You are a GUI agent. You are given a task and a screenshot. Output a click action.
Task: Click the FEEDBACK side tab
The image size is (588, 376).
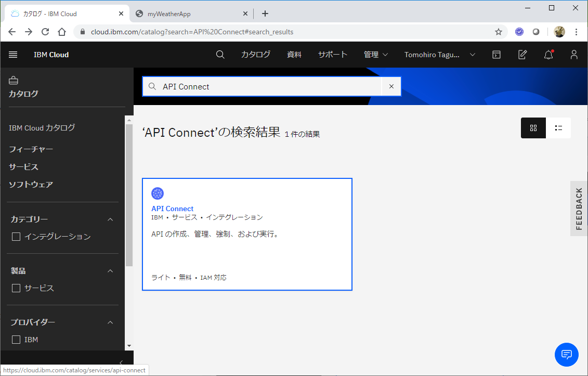pyautogui.click(x=579, y=209)
